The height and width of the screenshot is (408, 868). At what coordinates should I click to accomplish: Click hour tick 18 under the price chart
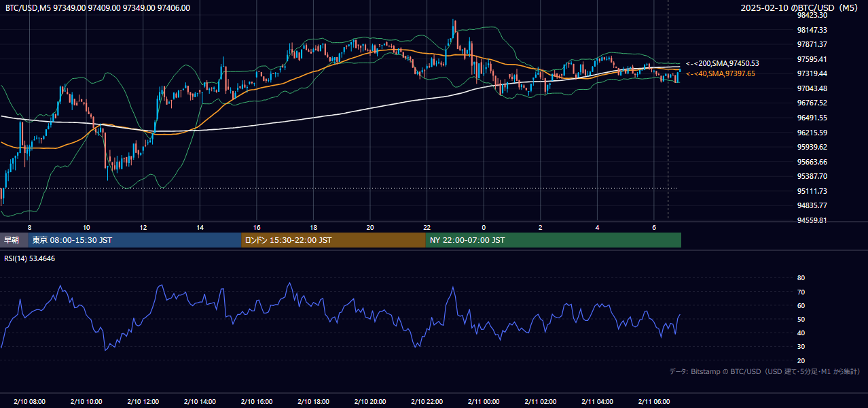click(313, 227)
